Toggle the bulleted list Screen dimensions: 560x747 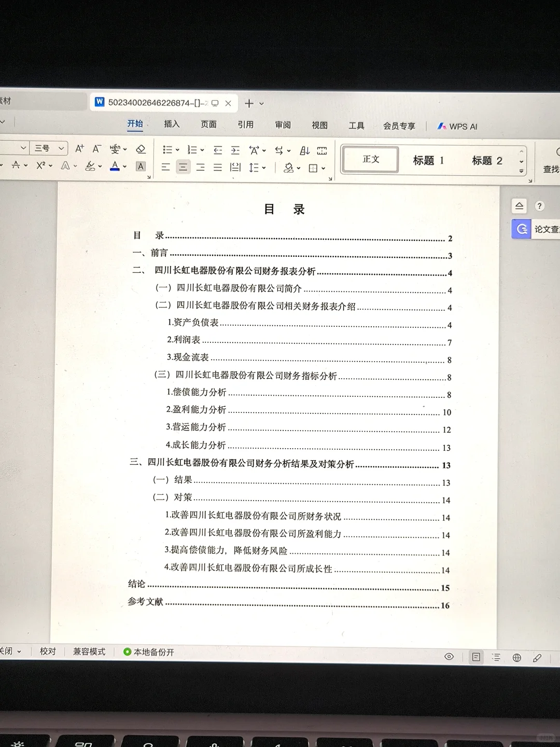166,150
